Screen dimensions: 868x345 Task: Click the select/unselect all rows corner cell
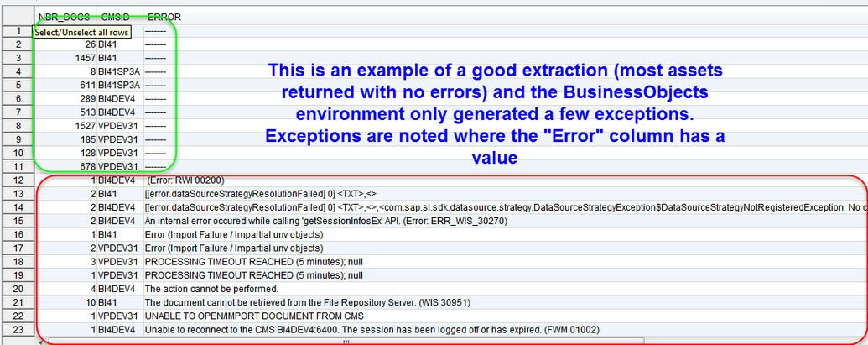(x=17, y=17)
